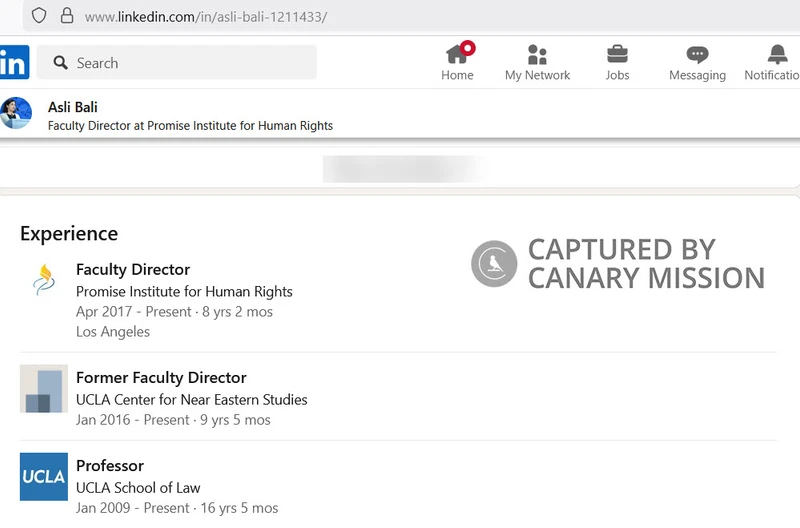Select the Home nav label
The width and height of the screenshot is (800, 528).
pyautogui.click(x=457, y=75)
